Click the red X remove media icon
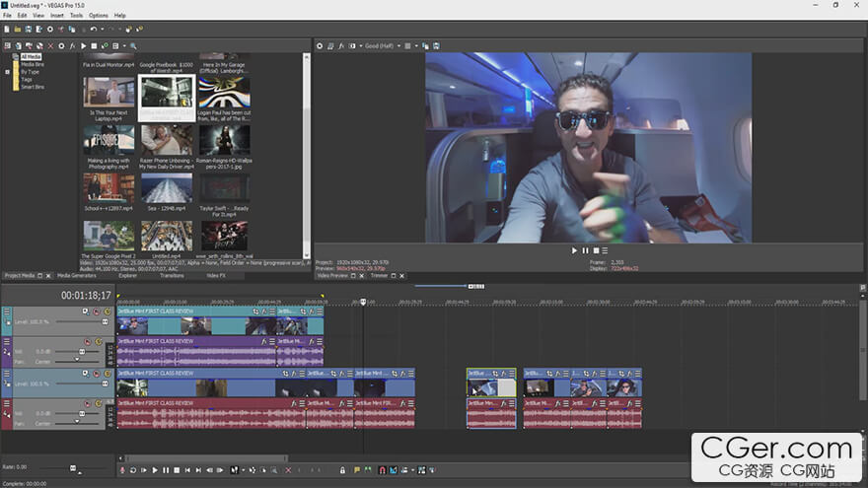This screenshot has height=488, width=868. pyautogui.click(x=50, y=46)
